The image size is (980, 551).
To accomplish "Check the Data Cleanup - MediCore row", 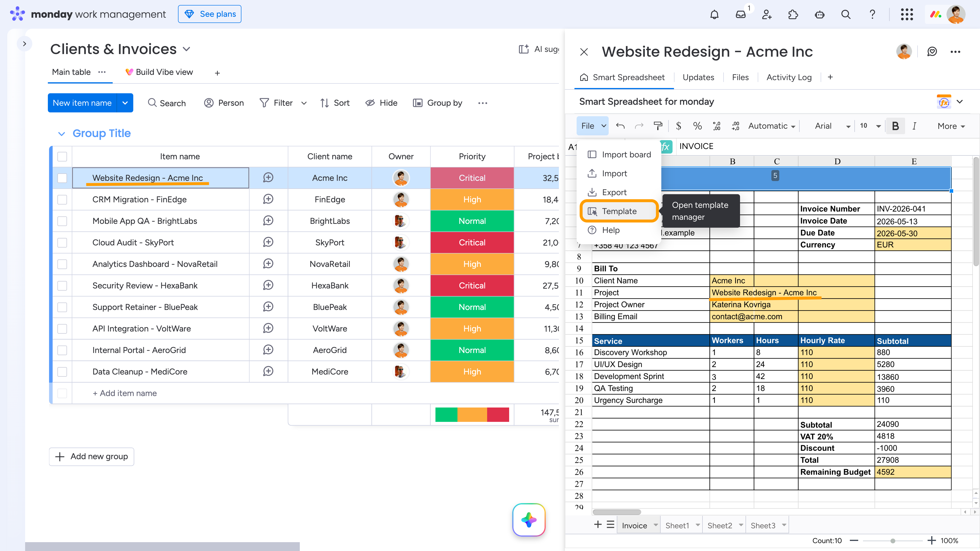I will [62, 371].
